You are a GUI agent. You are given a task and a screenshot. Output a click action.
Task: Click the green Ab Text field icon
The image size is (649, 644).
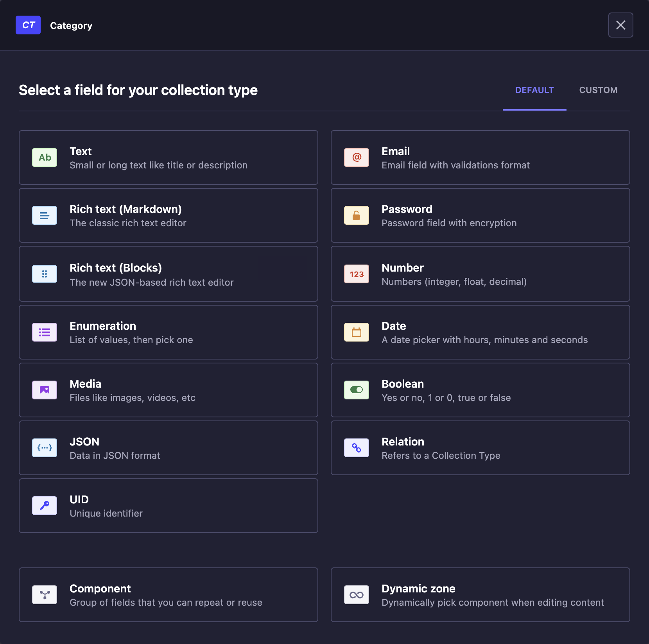click(45, 157)
